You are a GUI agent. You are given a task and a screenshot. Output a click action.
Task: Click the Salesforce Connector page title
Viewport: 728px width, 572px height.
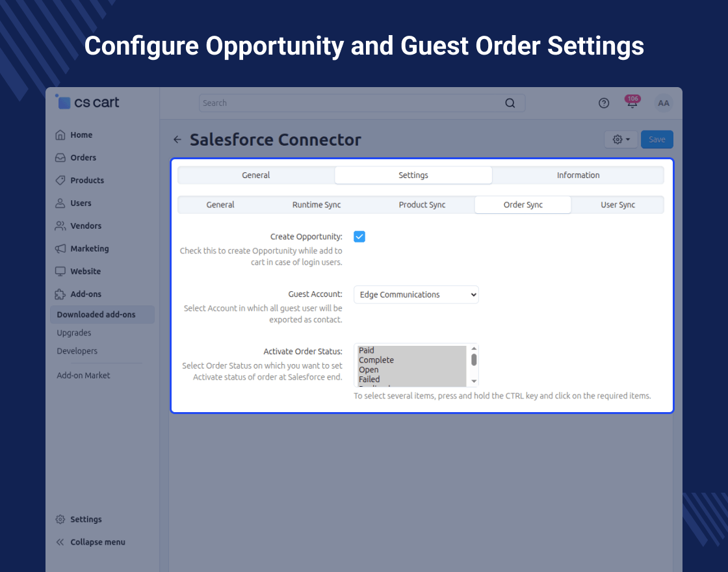pos(276,140)
